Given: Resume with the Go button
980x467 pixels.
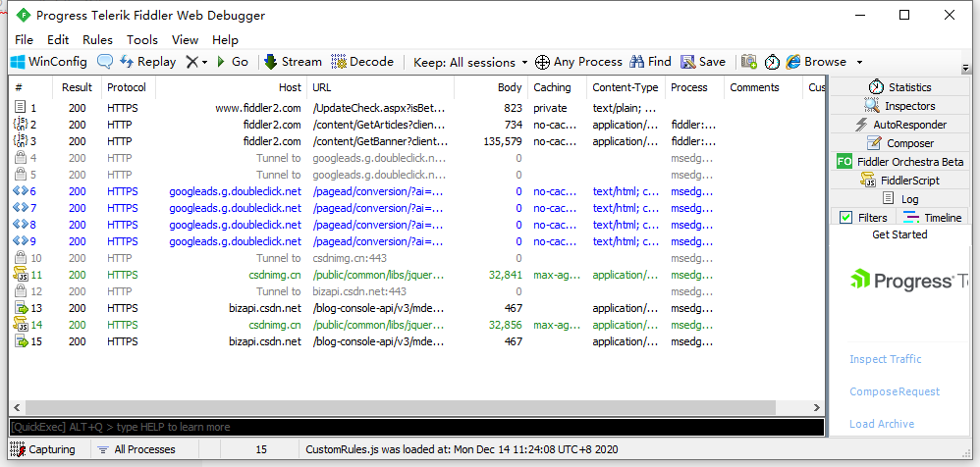Looking at the screenshot, I should (x=232, y=62).
